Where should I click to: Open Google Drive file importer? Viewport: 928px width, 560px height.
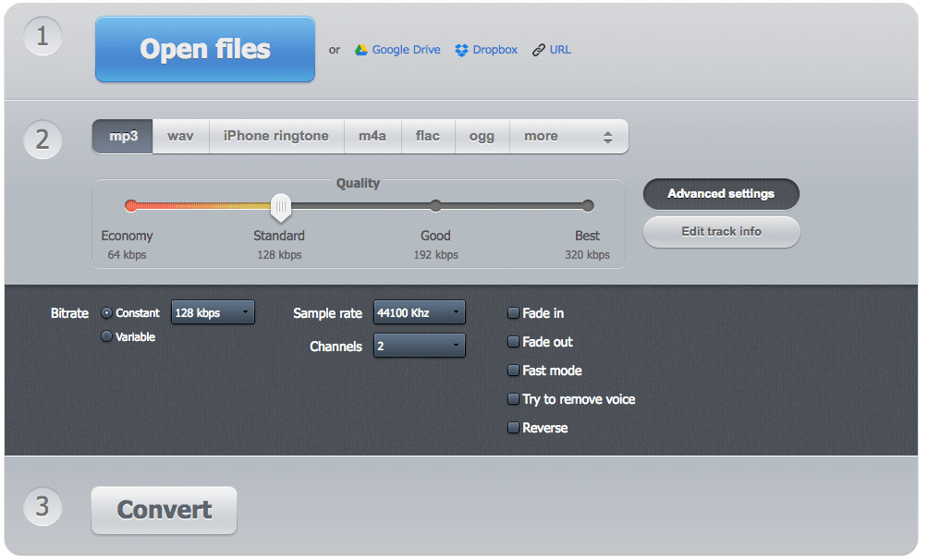(x=397, y=49)
